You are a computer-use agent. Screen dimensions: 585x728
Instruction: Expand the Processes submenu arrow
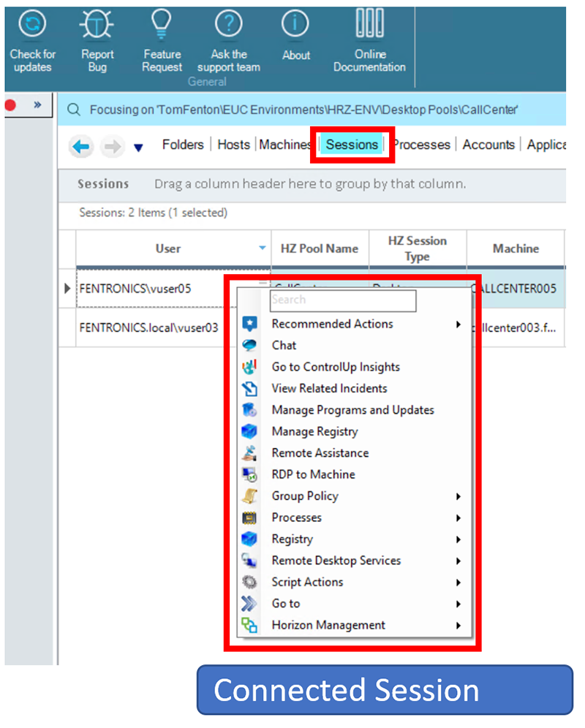[x=458, y=517]
